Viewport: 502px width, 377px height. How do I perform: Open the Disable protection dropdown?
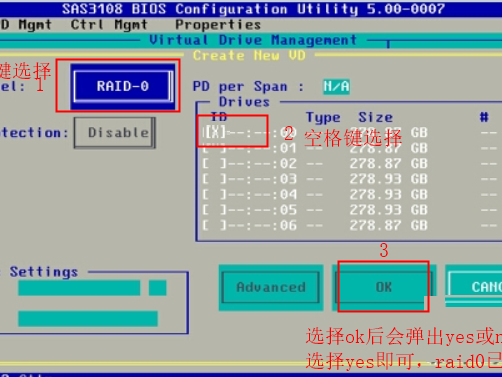114,133
